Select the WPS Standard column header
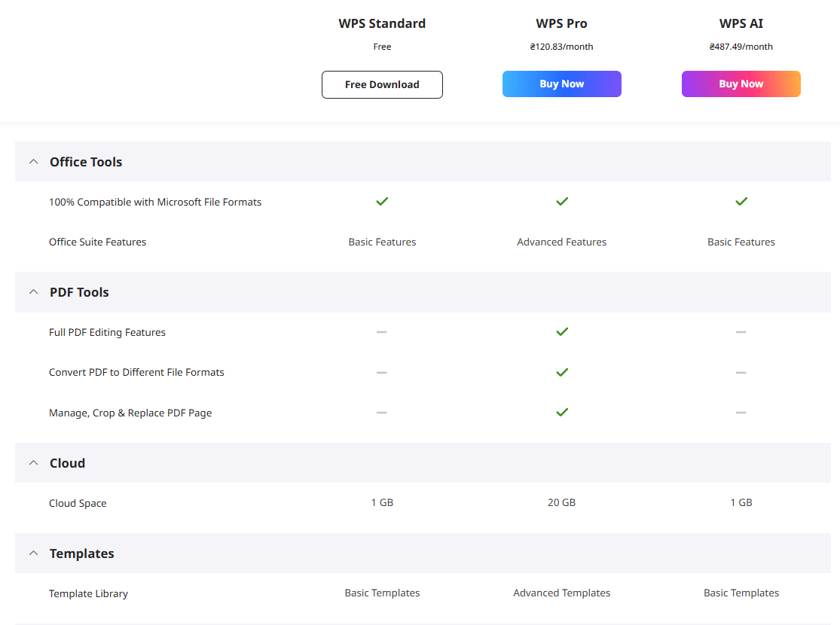 tap(382, 23)
